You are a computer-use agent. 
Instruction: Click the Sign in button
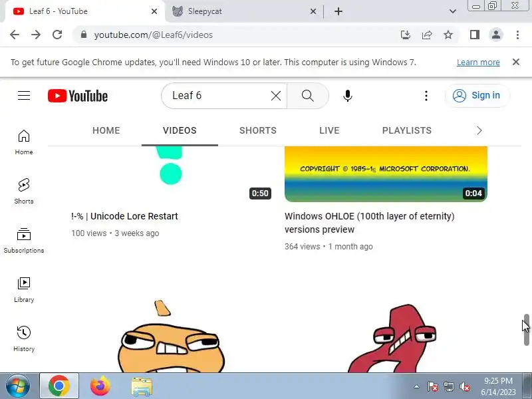click(477, 96)
